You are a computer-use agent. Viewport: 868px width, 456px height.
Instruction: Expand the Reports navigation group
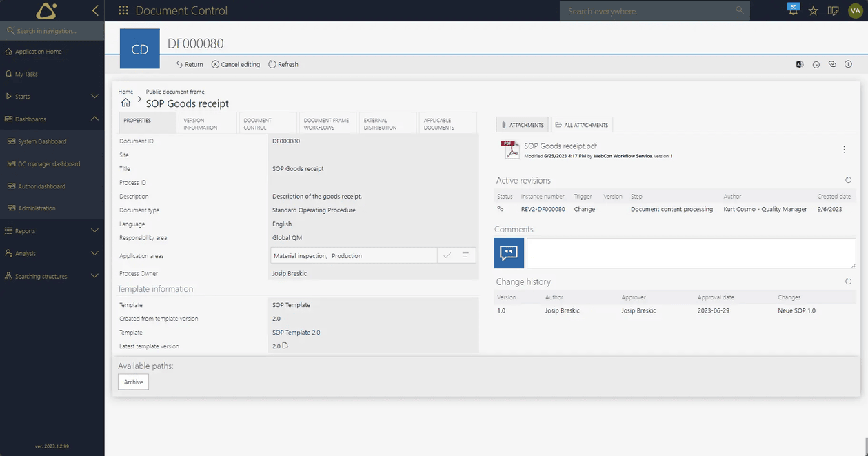click(x=94, y=231)
